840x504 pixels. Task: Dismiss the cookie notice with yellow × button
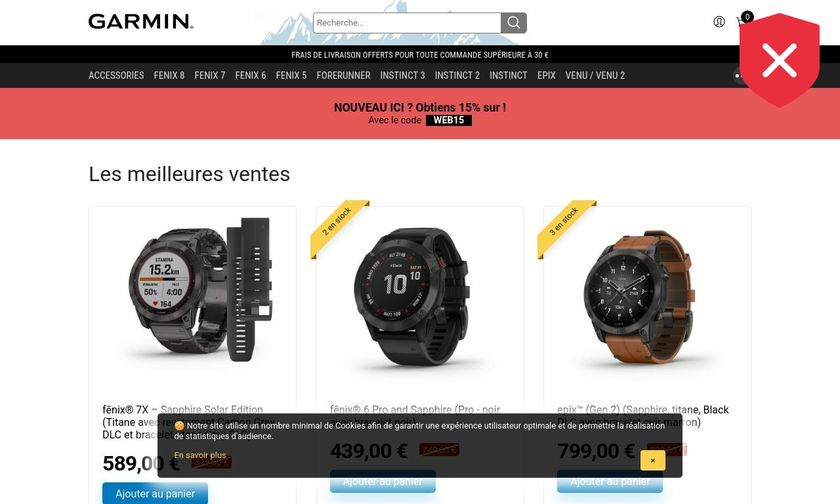point(653,461)
